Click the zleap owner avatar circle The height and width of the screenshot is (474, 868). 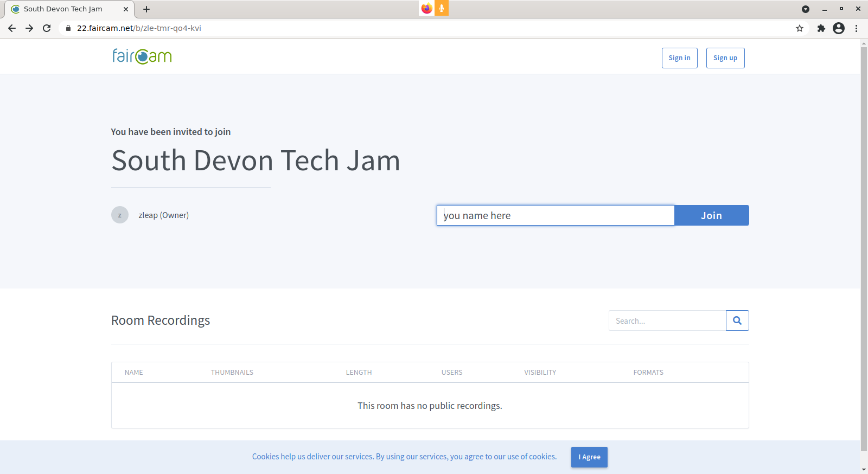click(x=120, y=215)
